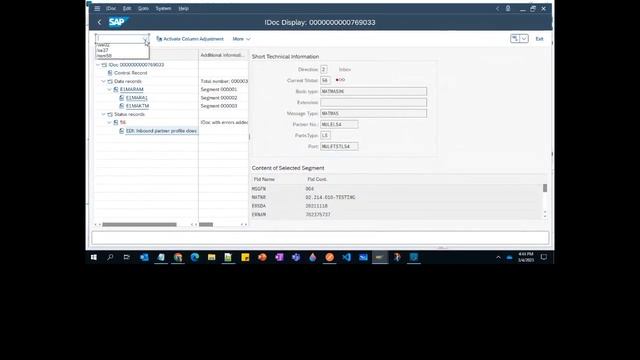
Task: Click the Port field
Action: [x=339, y=147]
